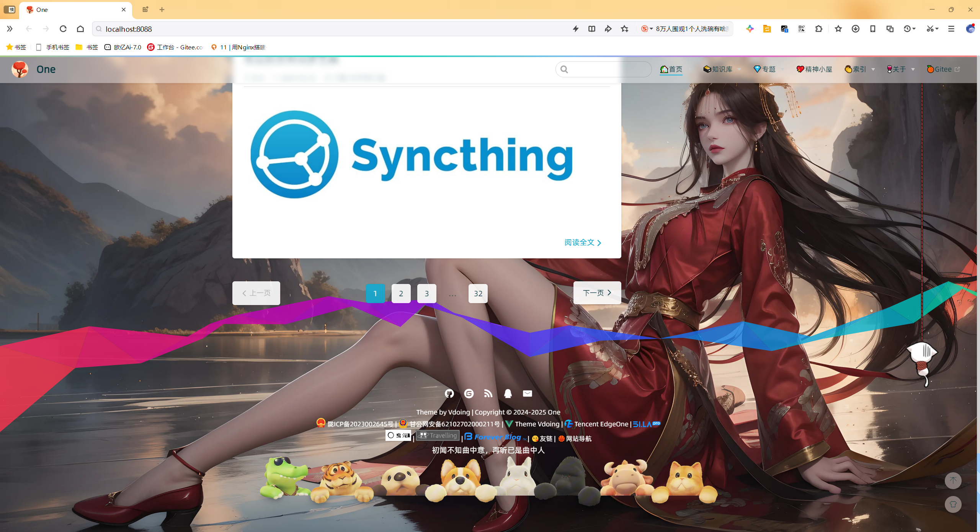Open the reading mode book icon
Viewport: 980px width, 532px height.
coord(592,29)
